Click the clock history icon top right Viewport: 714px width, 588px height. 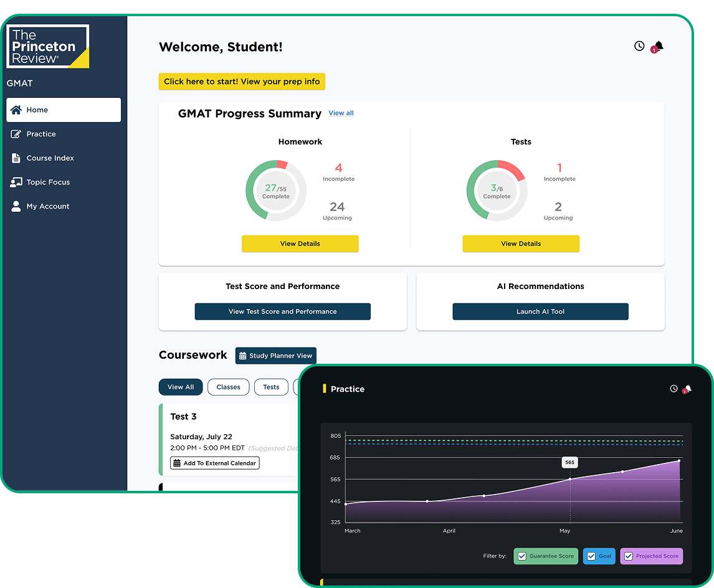(x=639, y=45)
